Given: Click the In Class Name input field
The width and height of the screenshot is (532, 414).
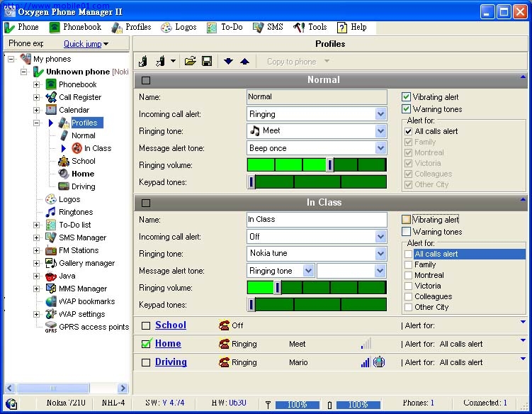Looking at the screenshot, I should [x=317, y=219].
